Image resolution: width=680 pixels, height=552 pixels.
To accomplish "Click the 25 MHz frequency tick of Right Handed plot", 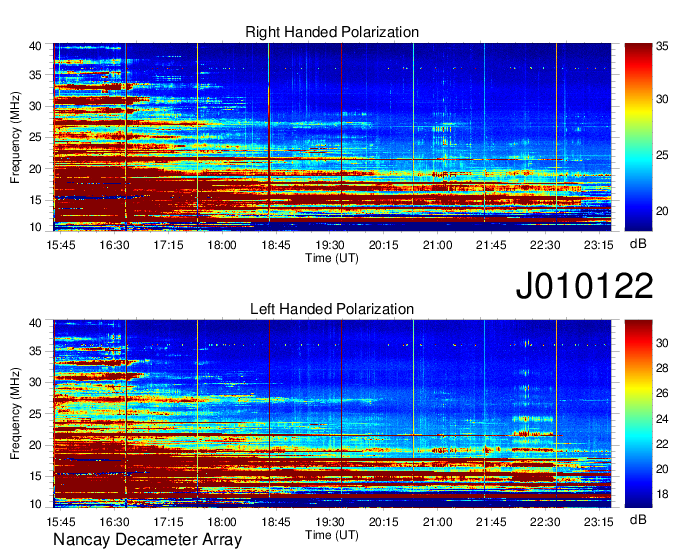I will (35, 137).
